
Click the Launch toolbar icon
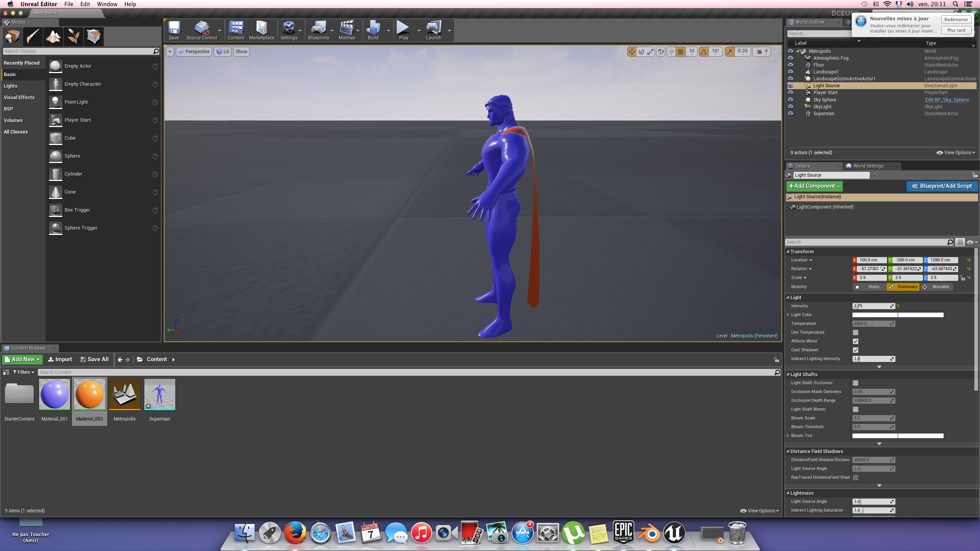pyautogui.click(x=434, y=30)
